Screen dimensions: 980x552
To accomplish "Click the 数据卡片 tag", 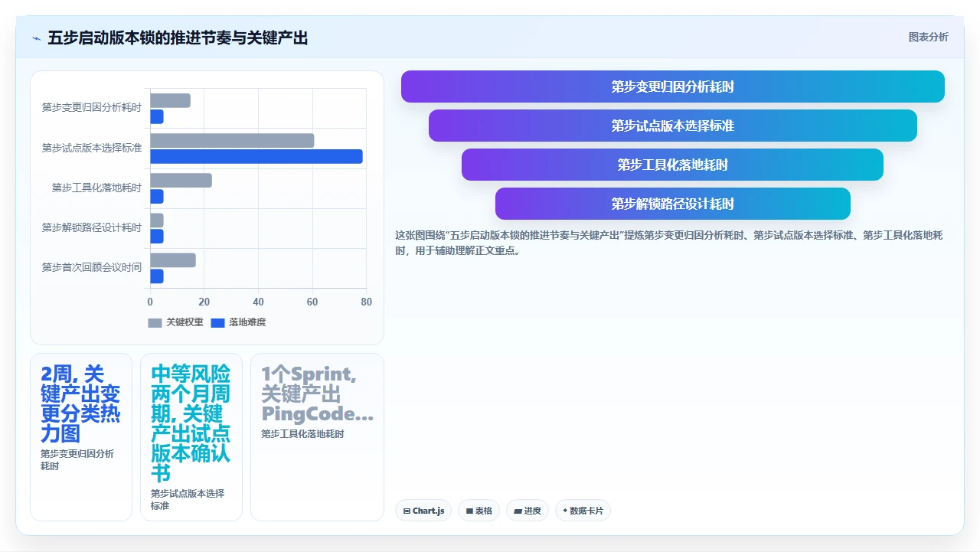I will tap(583, 511).
